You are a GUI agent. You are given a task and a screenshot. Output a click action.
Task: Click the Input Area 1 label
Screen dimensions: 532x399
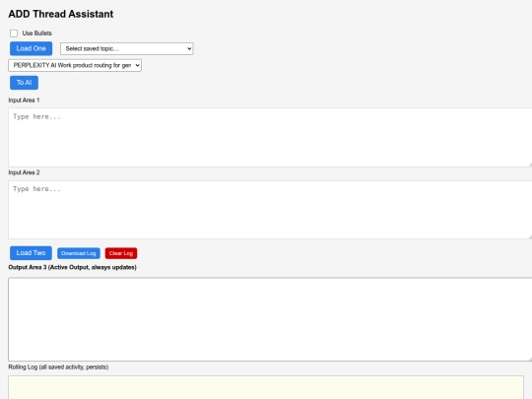coord(24,100)
